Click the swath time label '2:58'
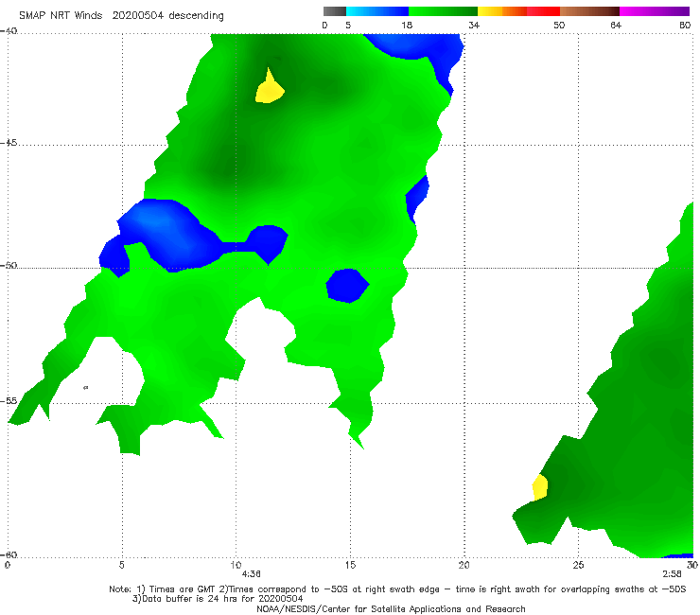700x615 pixels. (672, 574)
